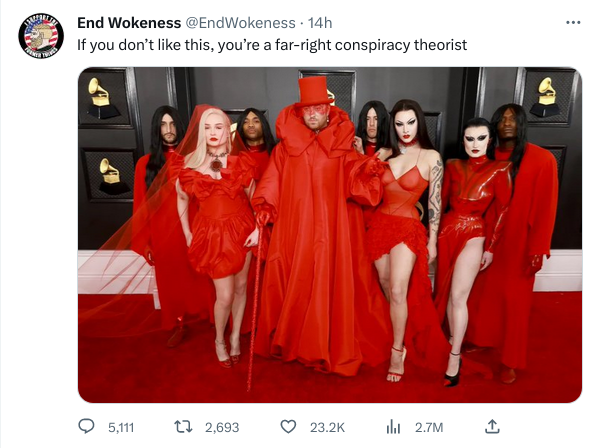
Task: Click the 14h timestamp link
Action: (320, 23)
